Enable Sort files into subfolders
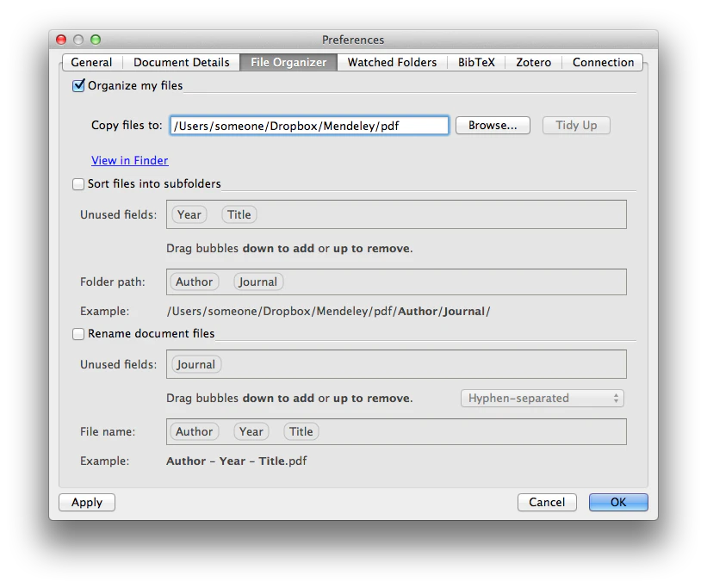This screenshot has height=588, width=707. (78, 184)
